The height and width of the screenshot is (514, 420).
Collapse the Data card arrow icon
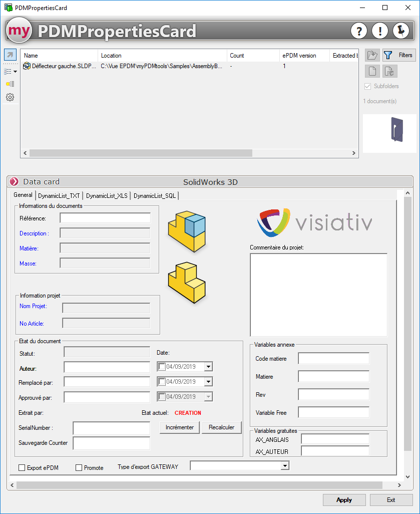[x=14, y=182]
